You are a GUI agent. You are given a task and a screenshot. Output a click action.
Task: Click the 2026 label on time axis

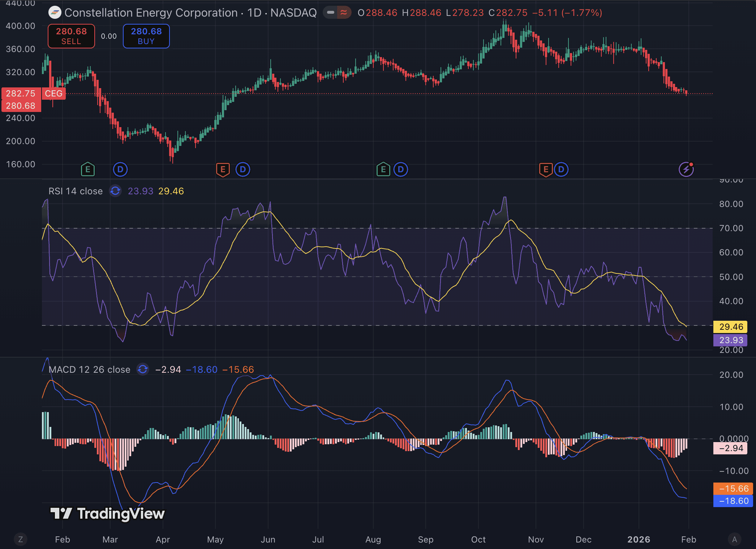tap(639, 539)
